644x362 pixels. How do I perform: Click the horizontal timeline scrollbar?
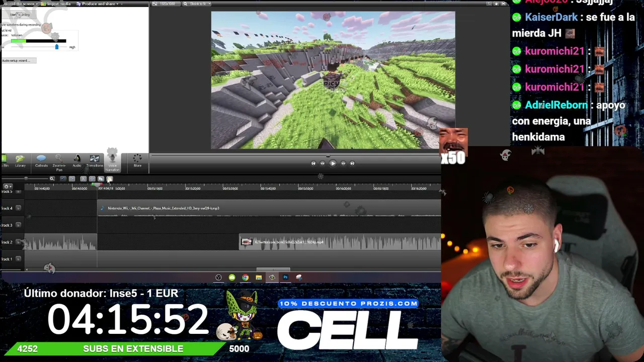[273, 269]
